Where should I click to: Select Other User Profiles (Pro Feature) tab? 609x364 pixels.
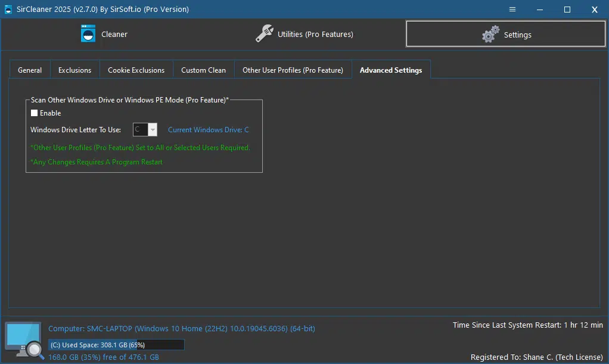pos(293,70)
